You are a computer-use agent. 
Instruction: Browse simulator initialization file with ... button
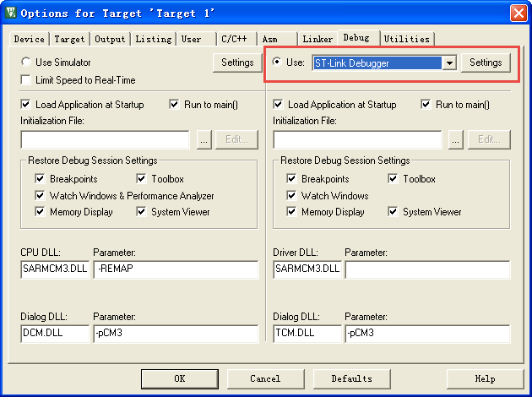pos(204,139)
